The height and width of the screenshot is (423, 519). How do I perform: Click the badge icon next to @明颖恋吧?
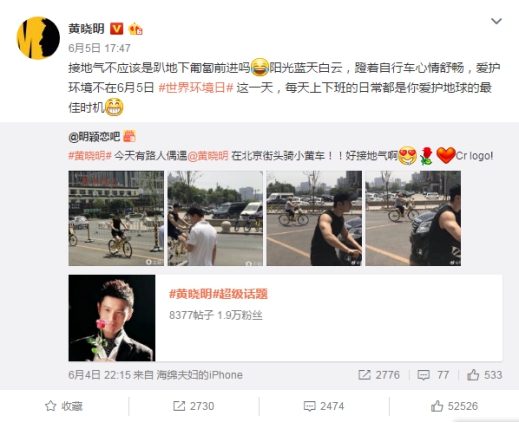130,136
